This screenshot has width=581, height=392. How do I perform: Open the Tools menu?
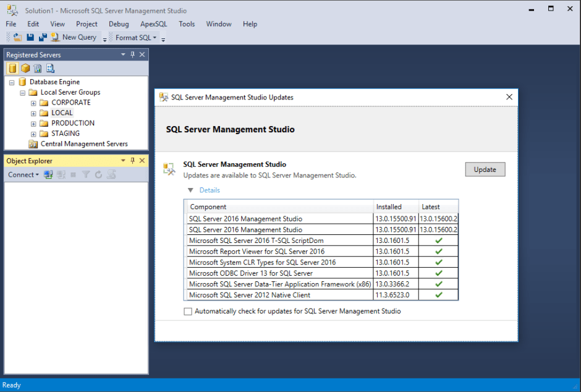187,23
